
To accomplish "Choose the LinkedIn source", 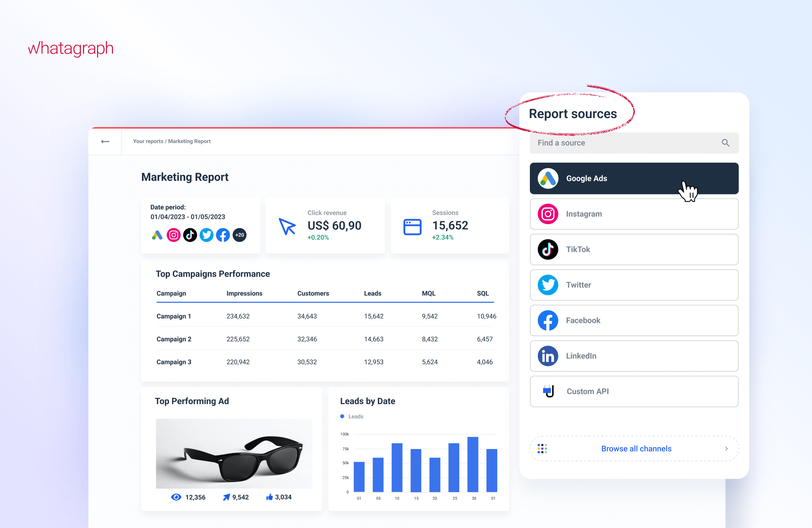I will tap(634, 356).
